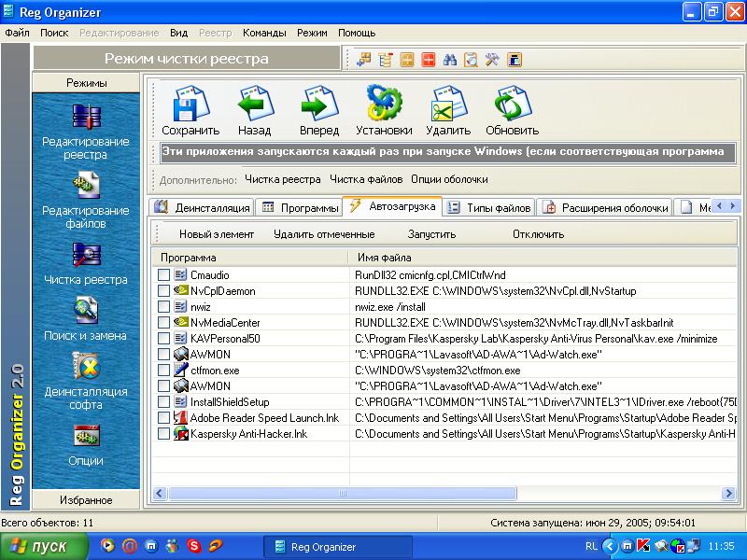Click Удалить отмеченные button
747x560 pixels.
tap(324, 234)
